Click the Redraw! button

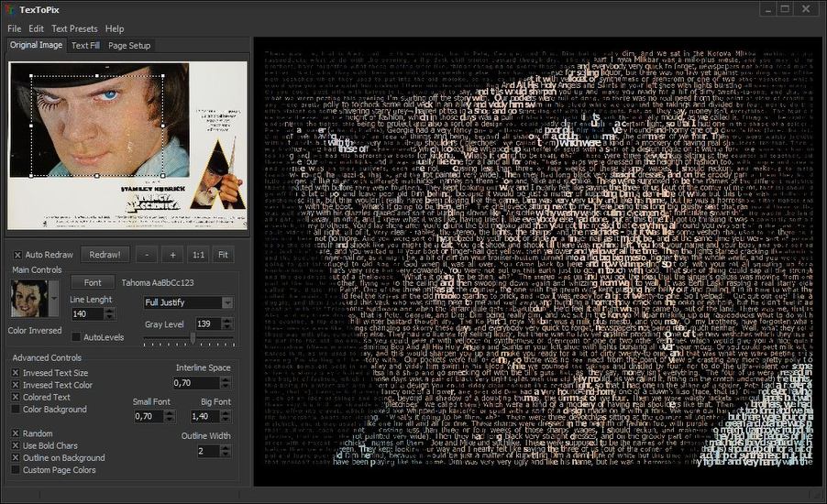point(105,255)
